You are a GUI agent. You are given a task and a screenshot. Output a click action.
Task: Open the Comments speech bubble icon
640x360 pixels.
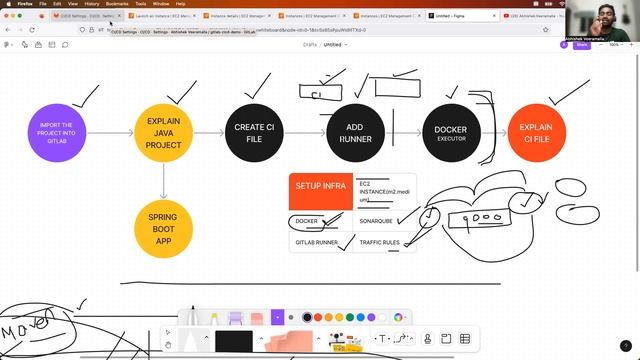[65, 44]
